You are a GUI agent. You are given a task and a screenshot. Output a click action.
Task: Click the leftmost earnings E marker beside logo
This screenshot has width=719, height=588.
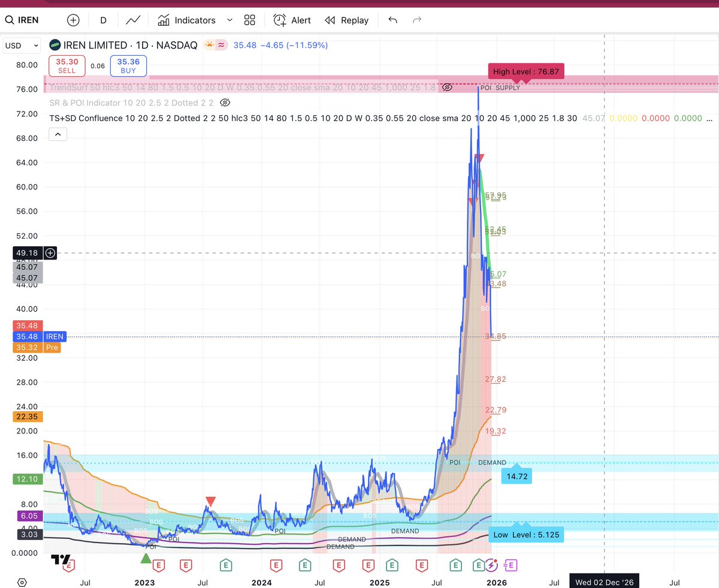pyautogui.click(x=69, y=565)
